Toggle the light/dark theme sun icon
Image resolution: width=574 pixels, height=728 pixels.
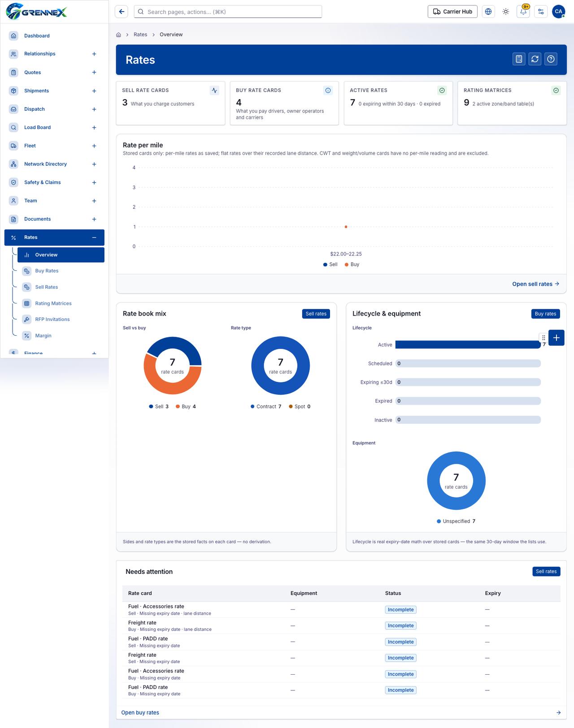[506, 12]
